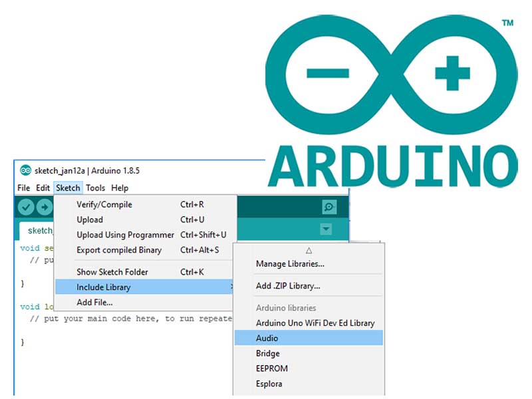Click the Upload arrow icon on the toolbar

coord(44,207)
